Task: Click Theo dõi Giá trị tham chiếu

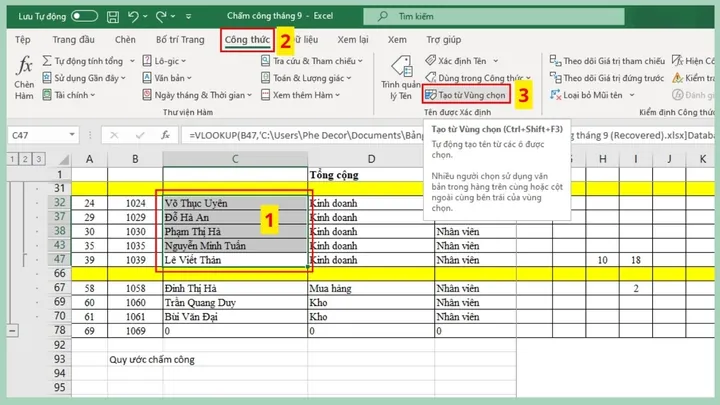Action: coord(607,61)
